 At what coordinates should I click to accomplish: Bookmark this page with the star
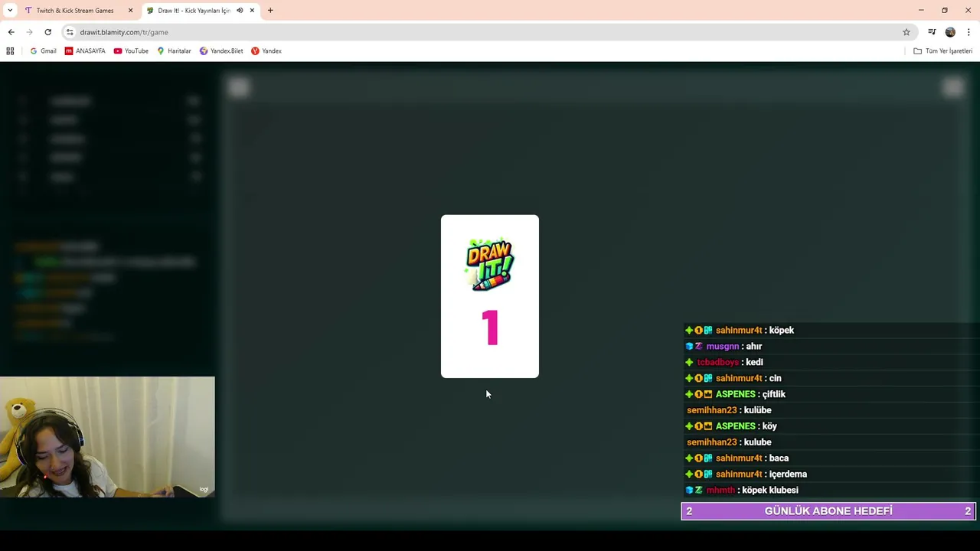pyautogui.click(x=906, y=32)
